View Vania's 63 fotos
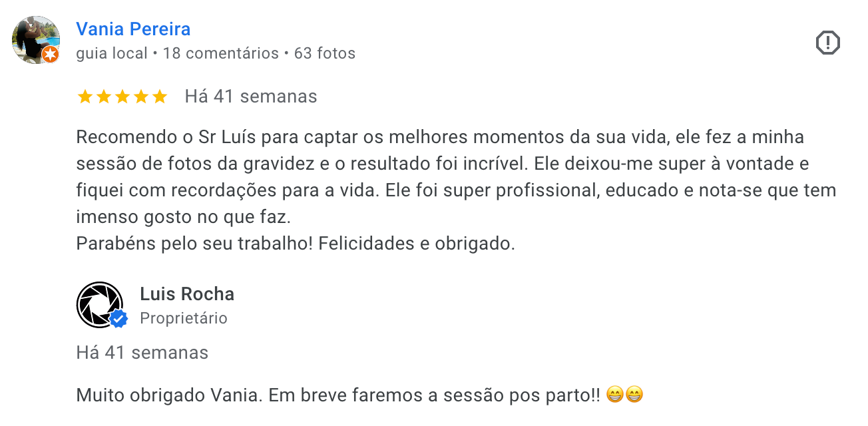868x426 pixels. (324, 53)
